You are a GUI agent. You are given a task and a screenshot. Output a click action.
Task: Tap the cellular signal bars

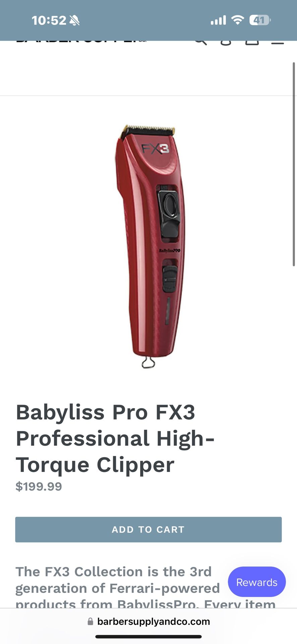218,20
